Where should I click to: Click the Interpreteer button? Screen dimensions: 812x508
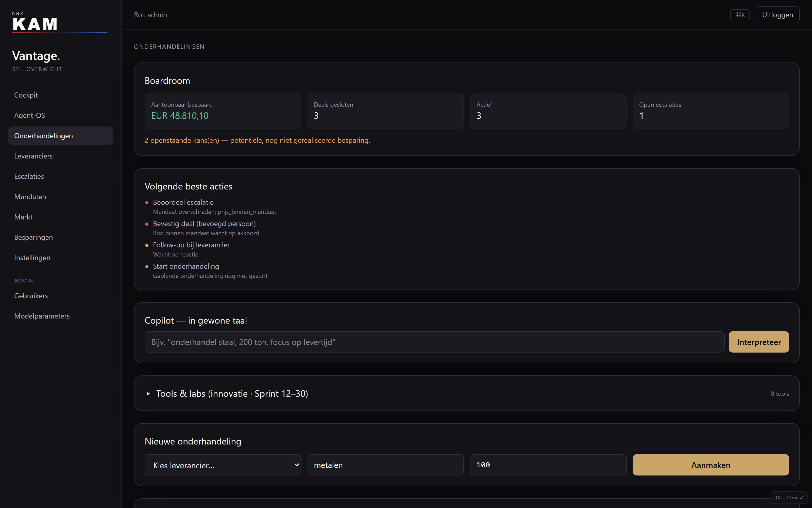pos(759,342)
